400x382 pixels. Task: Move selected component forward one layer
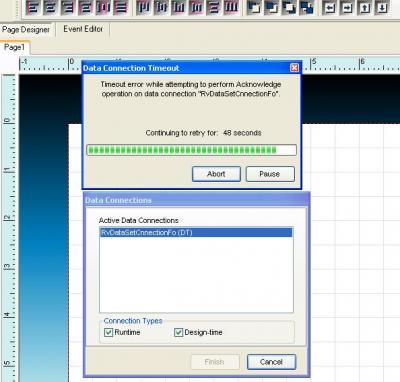click(289, 7)
